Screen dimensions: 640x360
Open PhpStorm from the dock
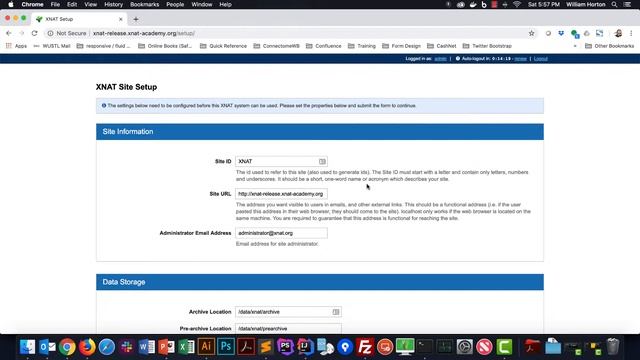tap(285, 347)
